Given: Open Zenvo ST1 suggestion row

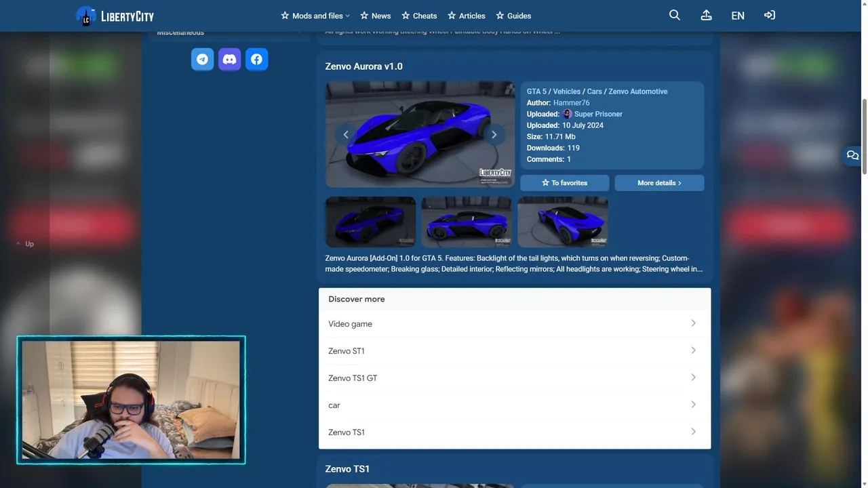Looking at the screenshot, I should 515,351.
